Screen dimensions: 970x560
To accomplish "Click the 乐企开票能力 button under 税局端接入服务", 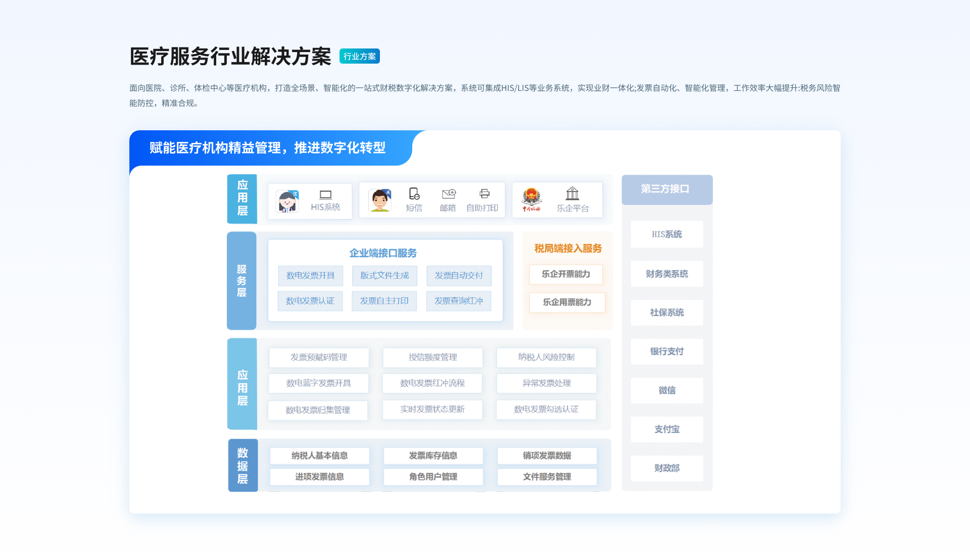I will click(566, 274).
